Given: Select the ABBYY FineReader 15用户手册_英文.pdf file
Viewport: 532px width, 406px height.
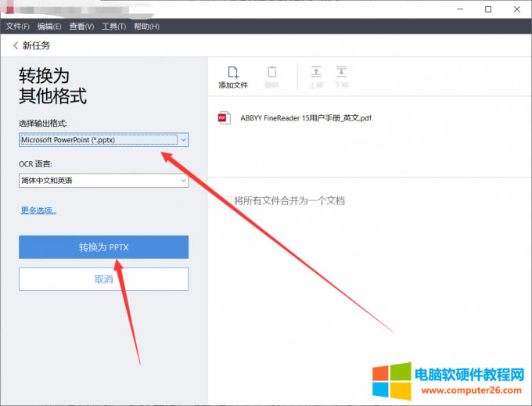Looking at the screenshot, I should tap(305, 118).
